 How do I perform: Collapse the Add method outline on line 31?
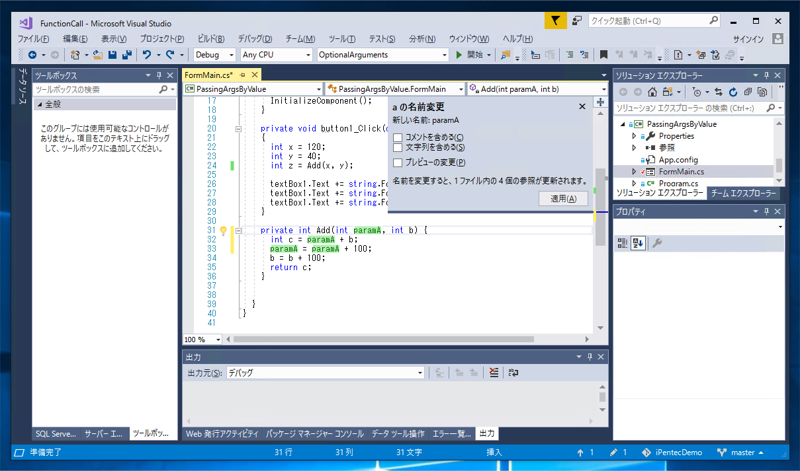238,231
